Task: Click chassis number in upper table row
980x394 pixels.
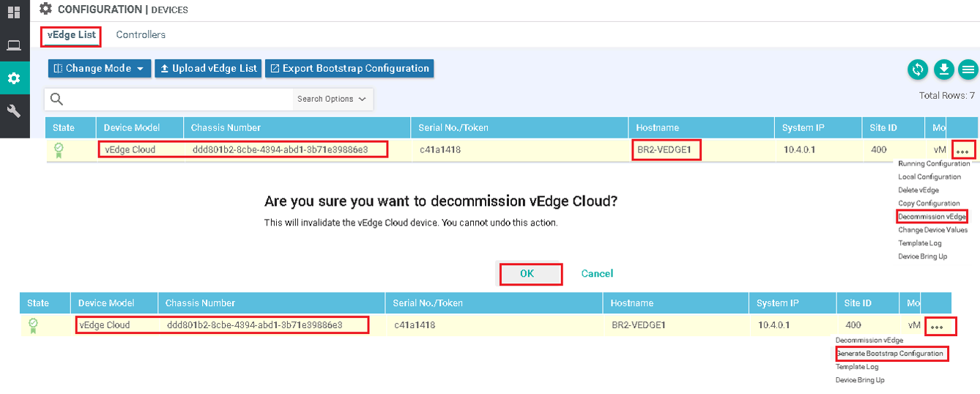Action: [280, 150]
